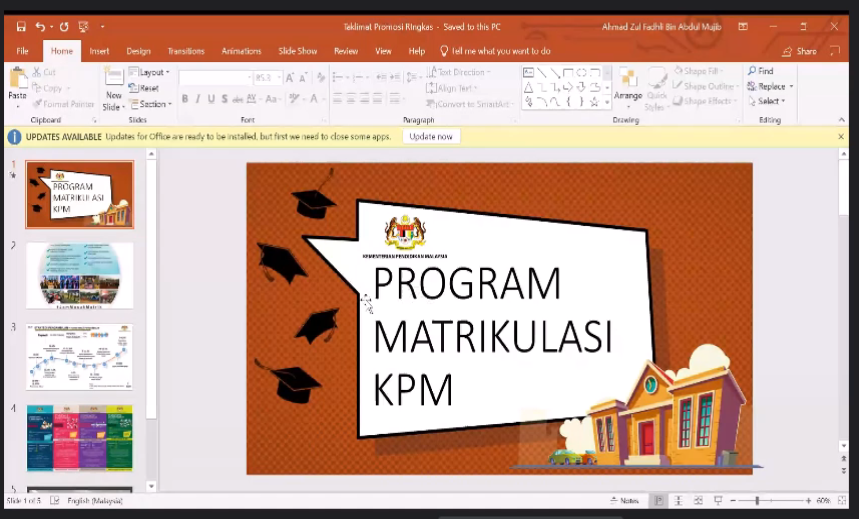Open the Shape Fill dropdown
This screenshot has width=859, height=519.
698,71
